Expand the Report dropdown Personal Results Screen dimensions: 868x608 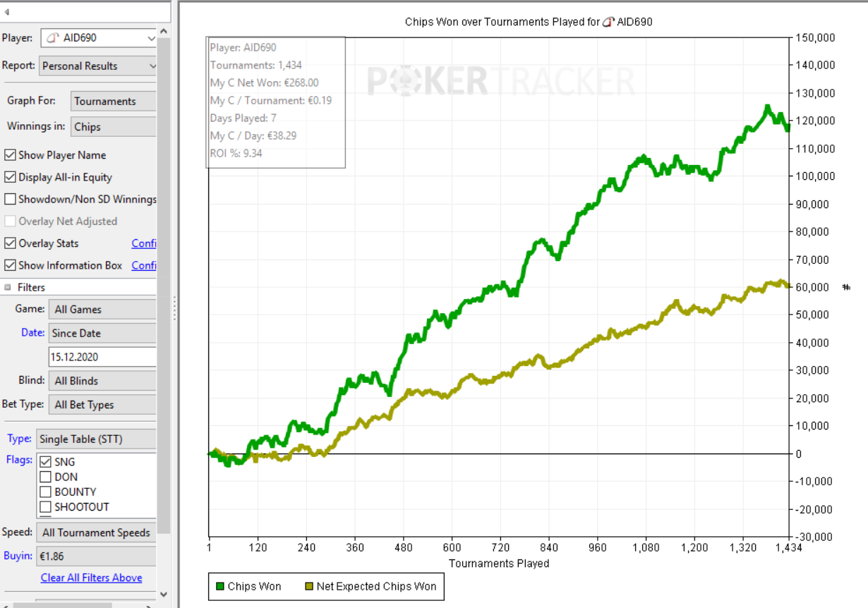pos(98,66)
